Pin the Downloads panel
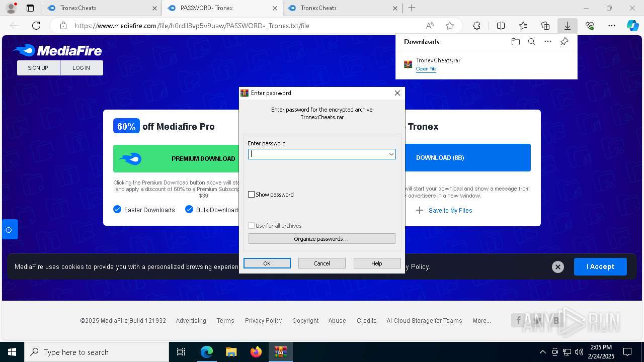This screenshot has width=644, height=362. [564, 42]
